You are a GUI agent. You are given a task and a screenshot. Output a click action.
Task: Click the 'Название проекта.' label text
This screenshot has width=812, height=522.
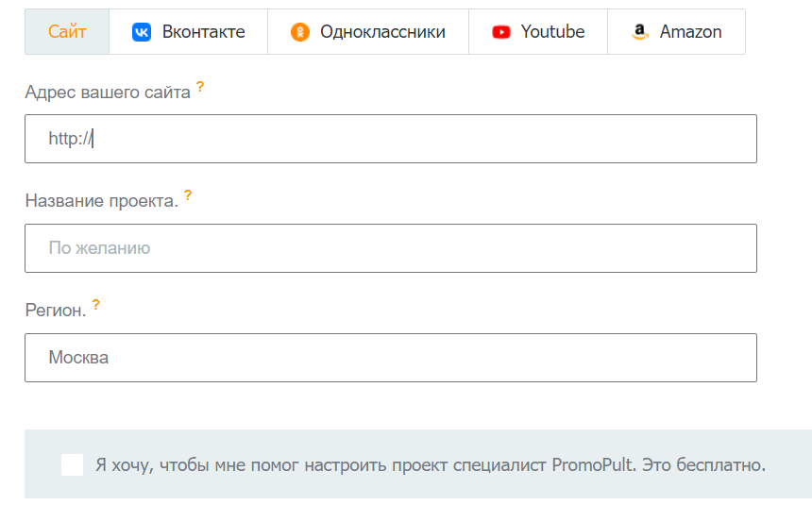tap(101, 201)
